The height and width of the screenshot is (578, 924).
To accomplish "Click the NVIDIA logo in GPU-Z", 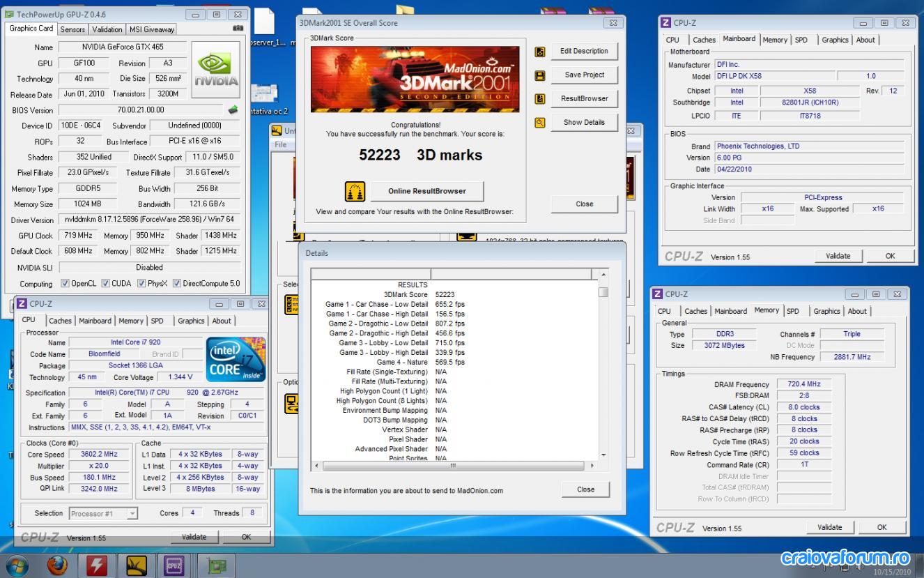I will pos(215,69).
